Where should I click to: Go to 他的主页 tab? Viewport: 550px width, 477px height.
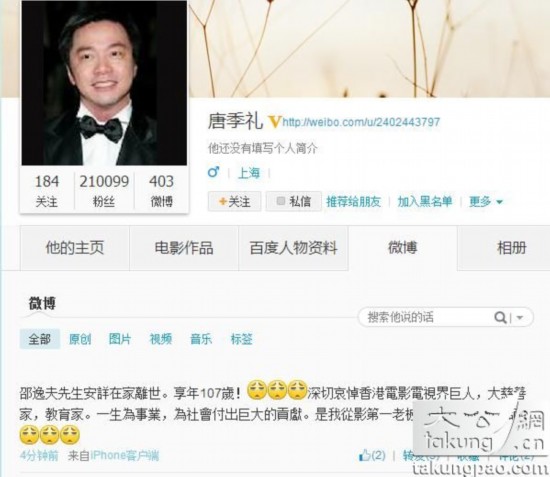click(x=75, y=248)
